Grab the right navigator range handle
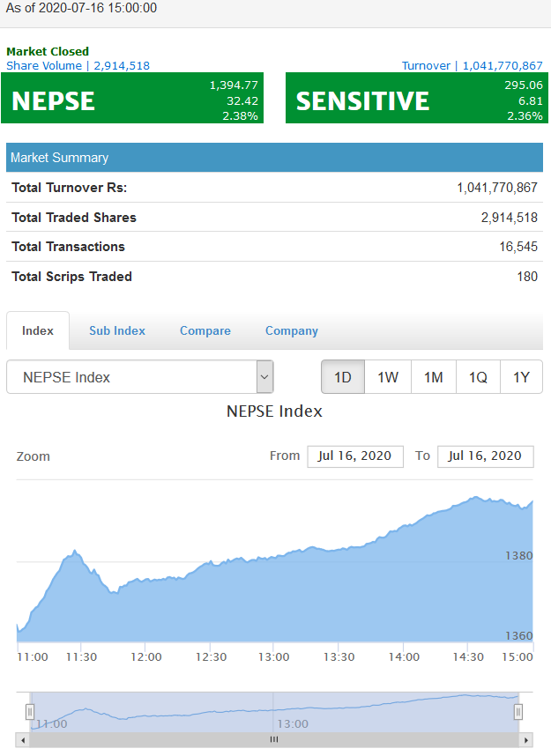The image size is (551, 756). click(x=518, y=712)
